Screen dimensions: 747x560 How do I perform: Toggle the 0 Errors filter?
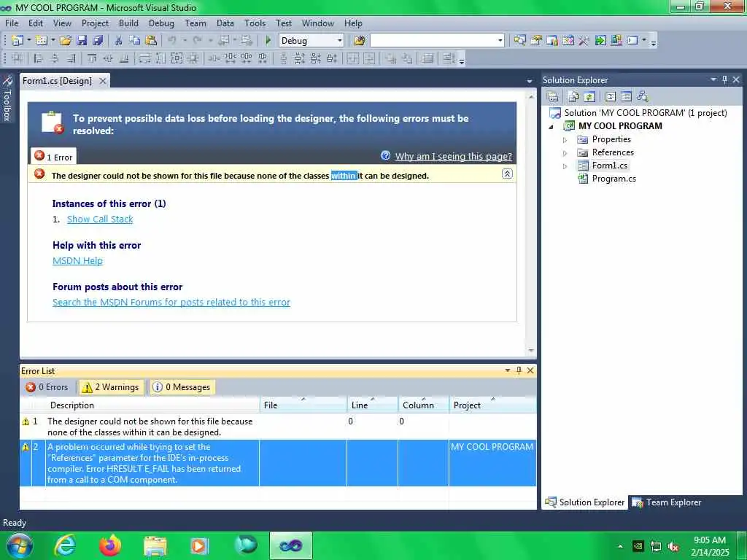click(47, 387)
